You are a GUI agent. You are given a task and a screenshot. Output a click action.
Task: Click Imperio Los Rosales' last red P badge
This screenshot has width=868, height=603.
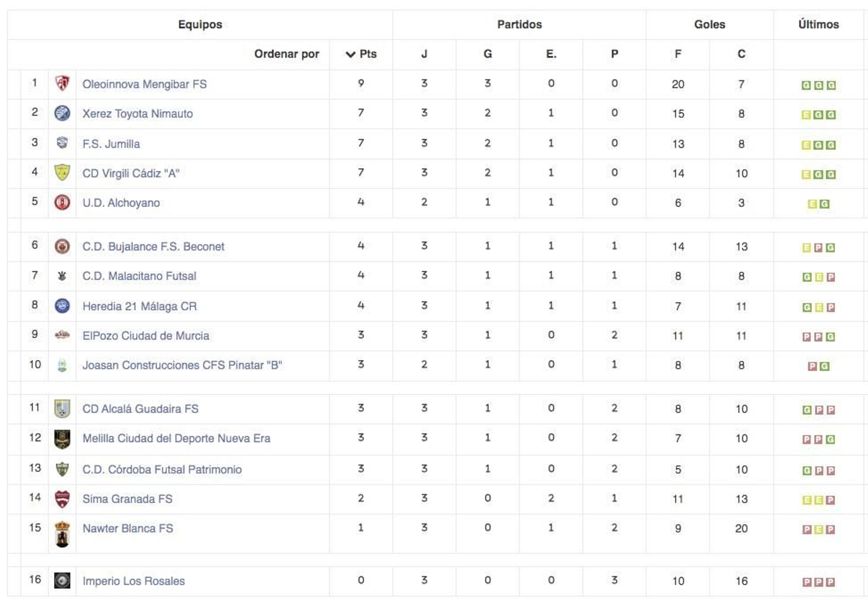[x=830, y=582]
